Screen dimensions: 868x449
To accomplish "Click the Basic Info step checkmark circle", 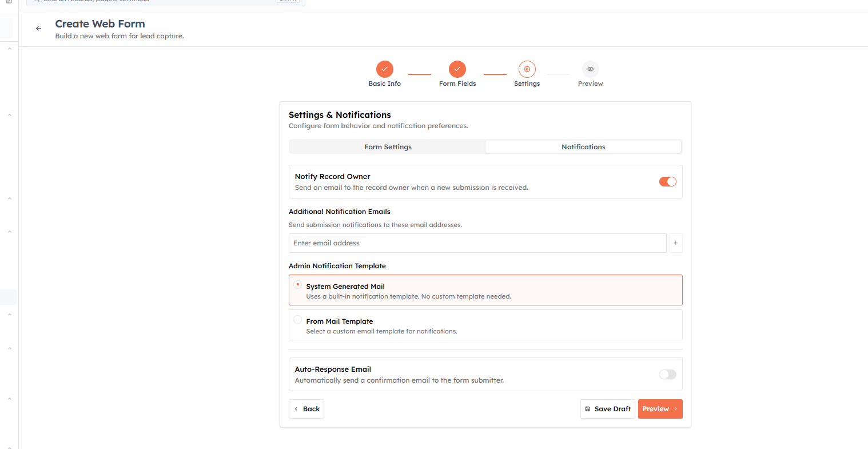I will click(385, 69).
